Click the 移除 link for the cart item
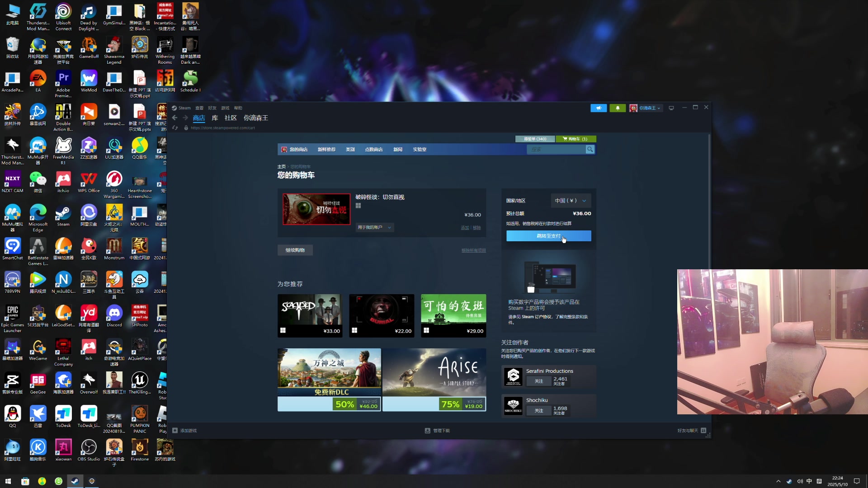The width and height of the screenshot is (868, 488). pos(477,228)
